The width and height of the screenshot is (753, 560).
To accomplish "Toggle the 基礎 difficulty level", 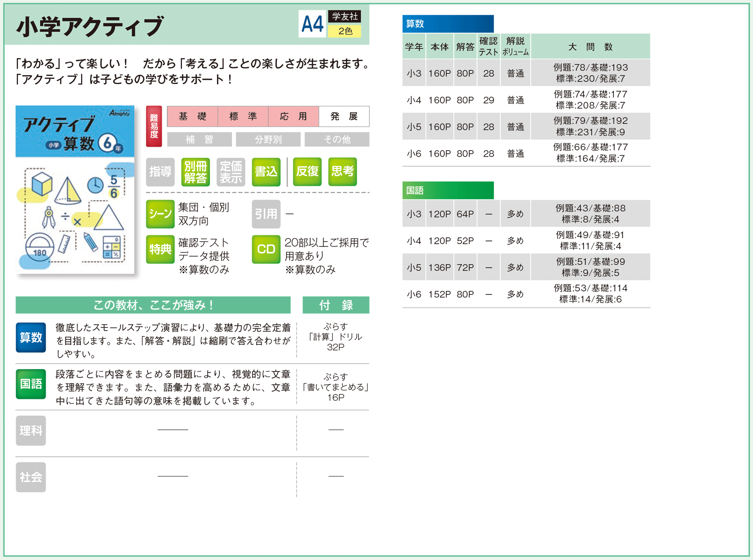I will 192,116.
